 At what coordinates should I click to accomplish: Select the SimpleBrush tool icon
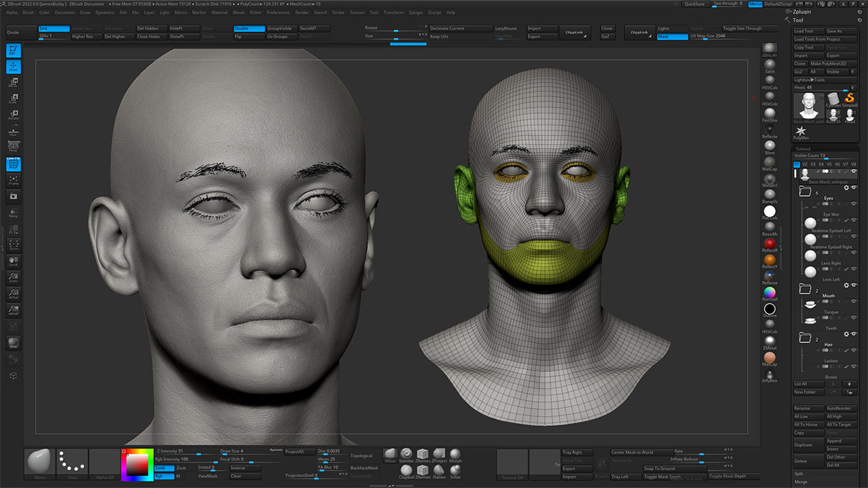pos(850,99)
